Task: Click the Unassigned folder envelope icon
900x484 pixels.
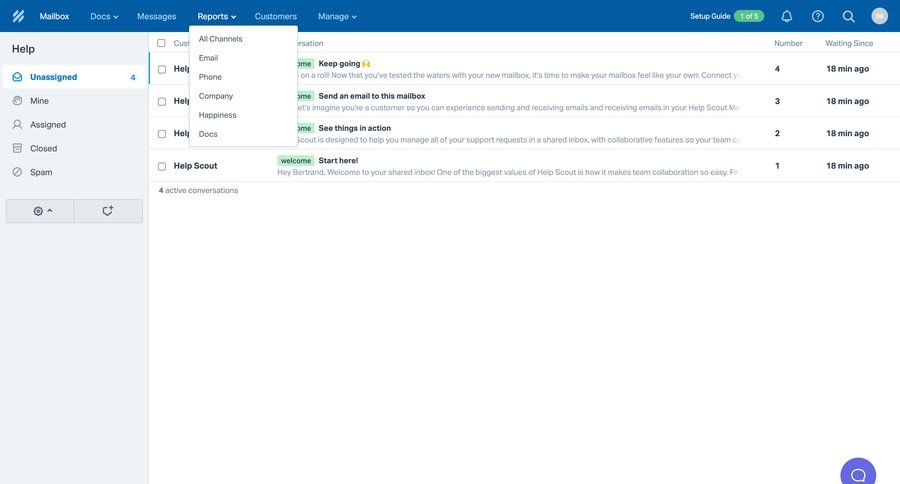Action: pyautogui.click(x=17, y=77)
